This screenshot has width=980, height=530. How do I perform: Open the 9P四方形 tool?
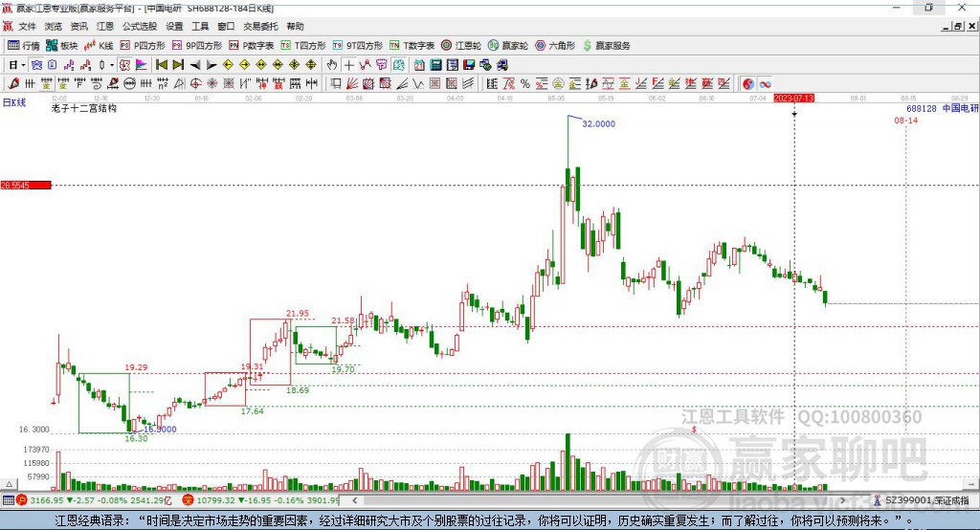pos(197,46)
